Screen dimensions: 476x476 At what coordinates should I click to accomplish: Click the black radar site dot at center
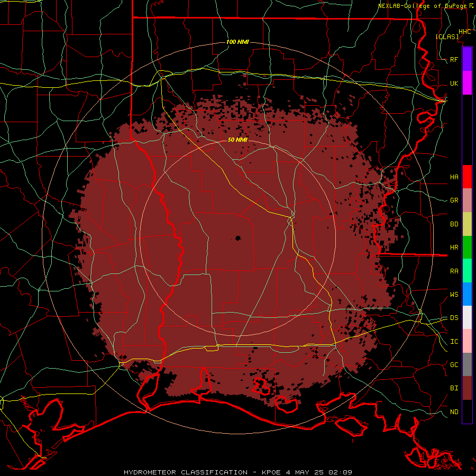coord(238,239)
